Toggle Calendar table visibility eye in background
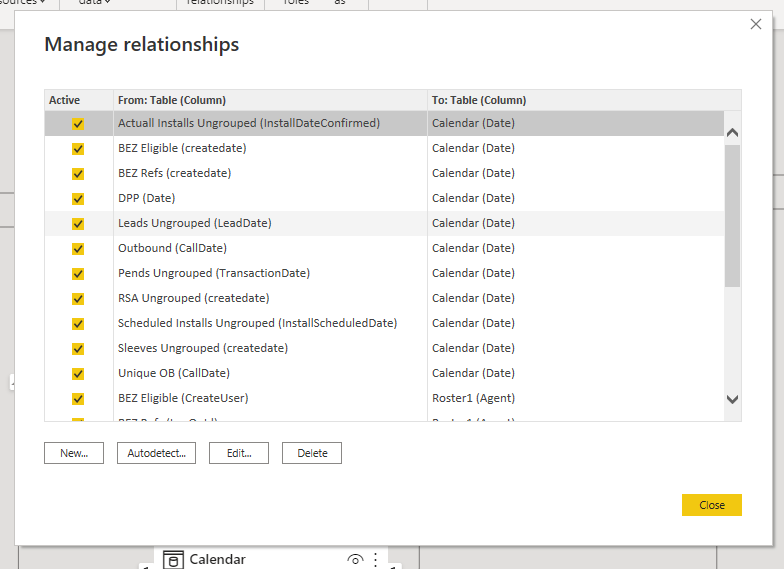784x569 pixels. click(x=355, y=560)
